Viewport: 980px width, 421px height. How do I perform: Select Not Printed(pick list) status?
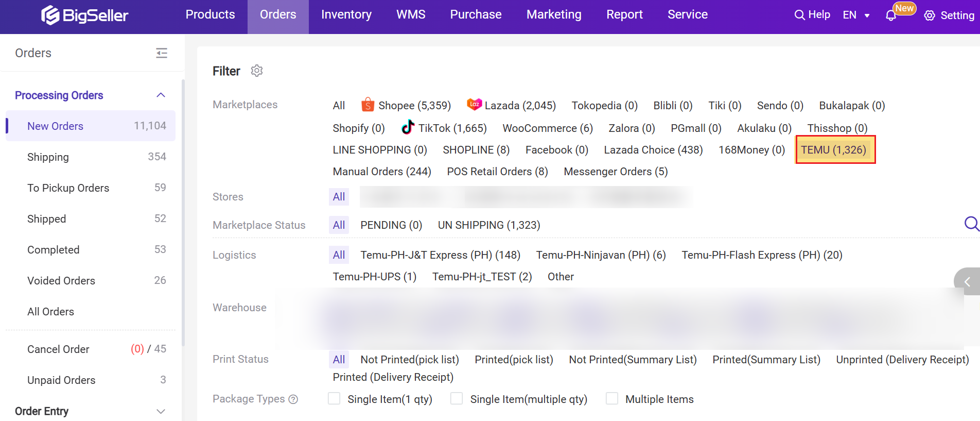(410, 360)
